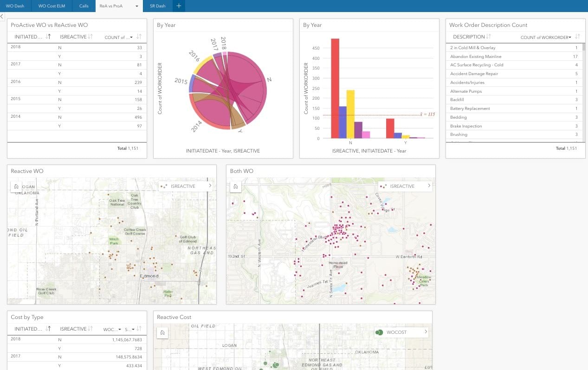The height and width of the screenshot is (370, 588).
Task: Switch to the SR Dash tab
Action: click(x=158, y=6)
